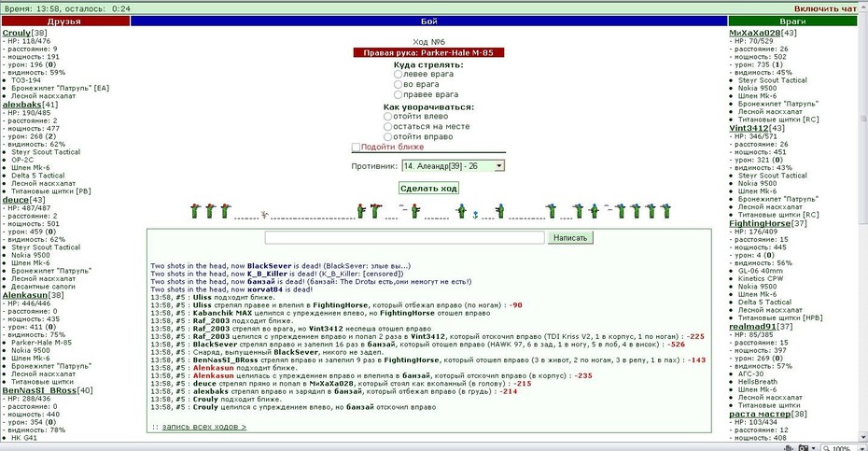Open Alenkasun's profile in friends list
Image resolution: width=868 pixels, height=451 pixels.
25,295
